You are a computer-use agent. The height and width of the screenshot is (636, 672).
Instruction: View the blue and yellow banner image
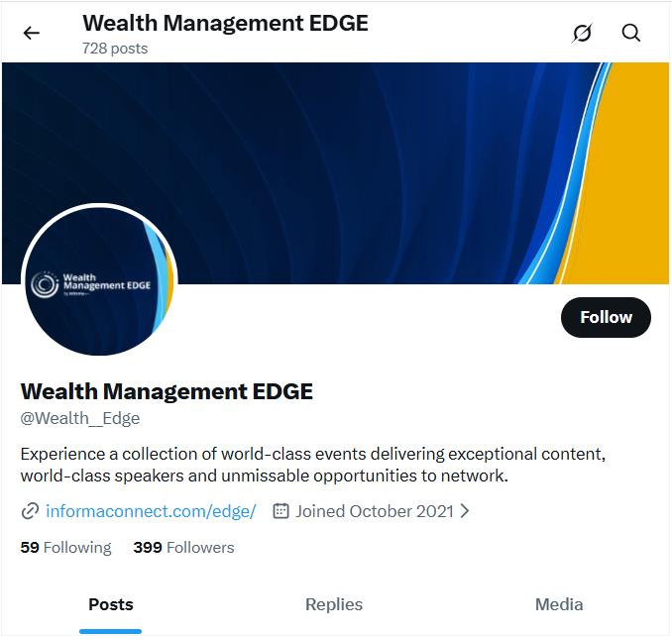point(336,173)
